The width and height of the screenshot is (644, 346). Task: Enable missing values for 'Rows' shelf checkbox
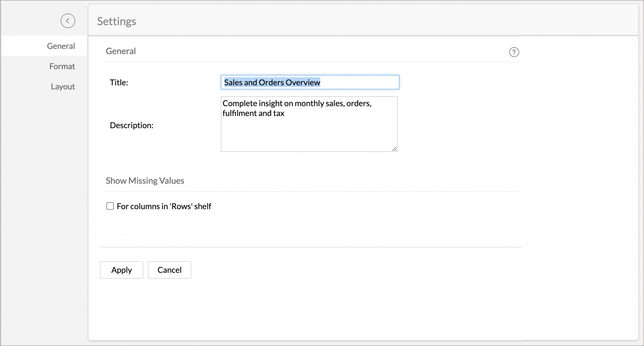click(110, 206)
